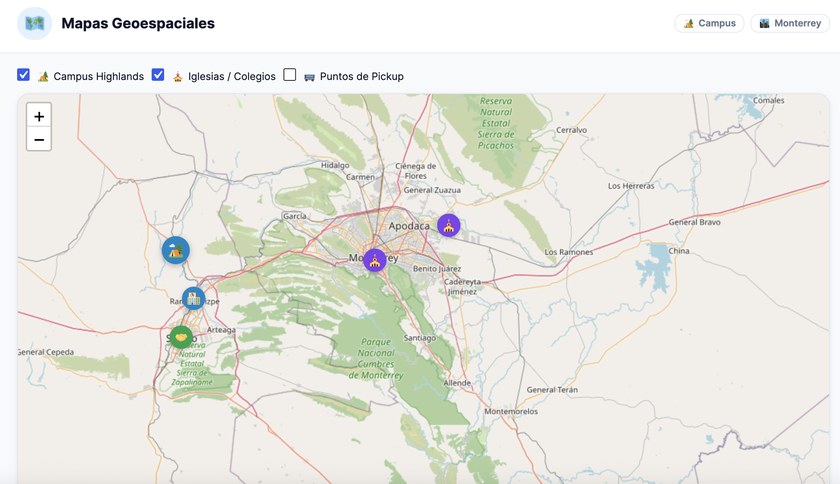Click the General Bravo label on map
Screen dimensions: 840x484
tap(694, 222)
